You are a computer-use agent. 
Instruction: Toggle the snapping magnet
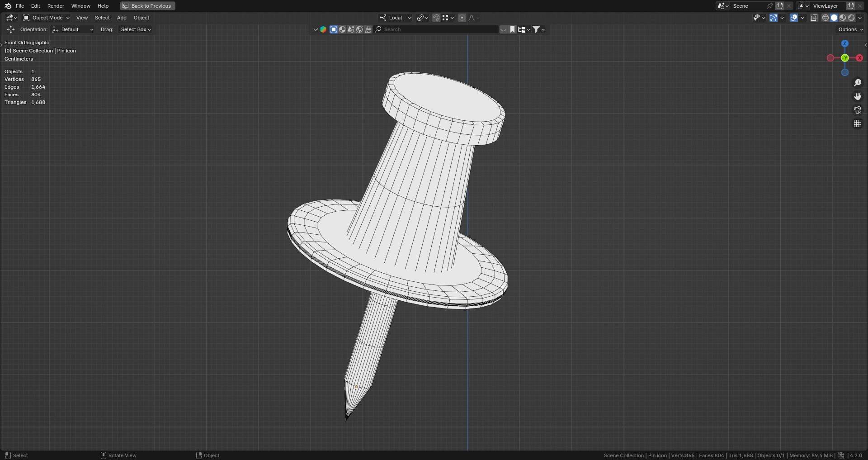tap(436, 18)
